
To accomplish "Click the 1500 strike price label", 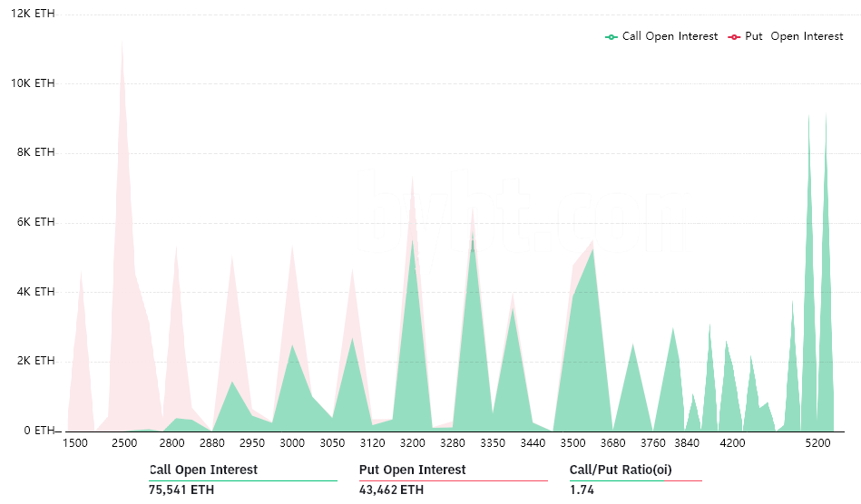I will [75, 443].
